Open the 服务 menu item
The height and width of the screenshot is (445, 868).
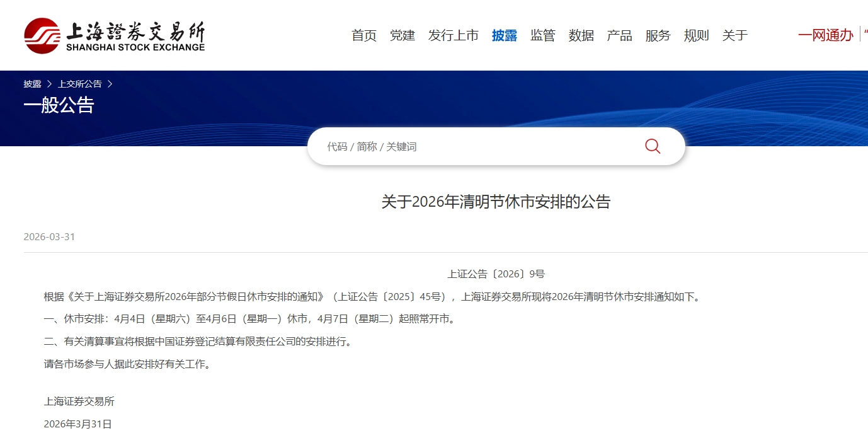click(658, 35)
